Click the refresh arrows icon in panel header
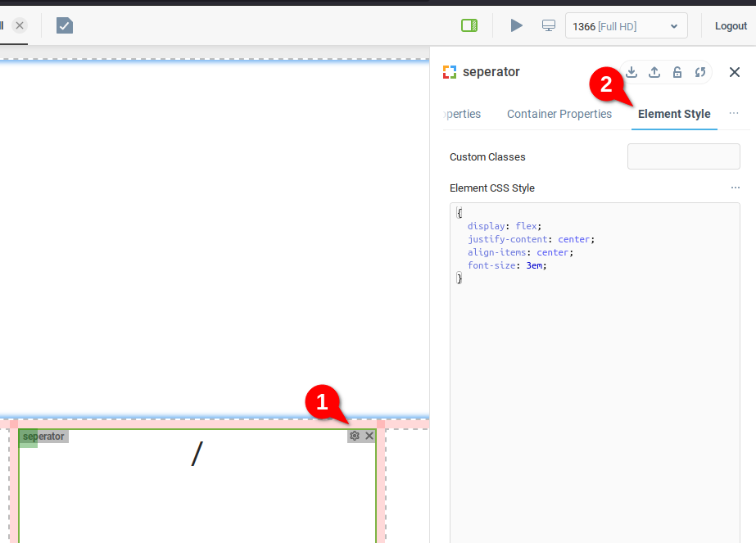This screenshot has height=543, width=756. (x=700, y=72)
